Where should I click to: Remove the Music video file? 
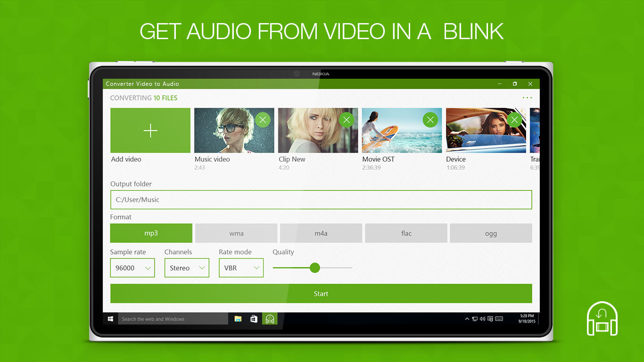[263, 120]
